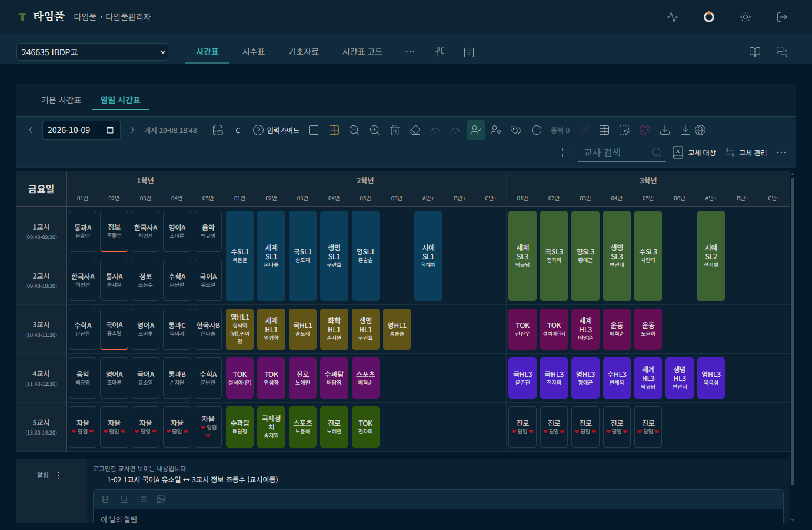Go to the next day arrow
The width and height of the screenshot is (812, 530).
coord(132,130)
